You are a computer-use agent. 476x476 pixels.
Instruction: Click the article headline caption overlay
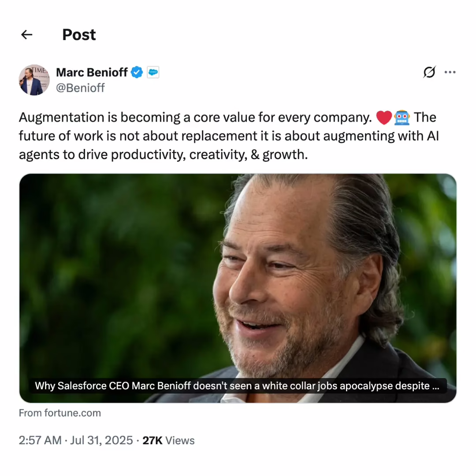(x=237, y=386)
